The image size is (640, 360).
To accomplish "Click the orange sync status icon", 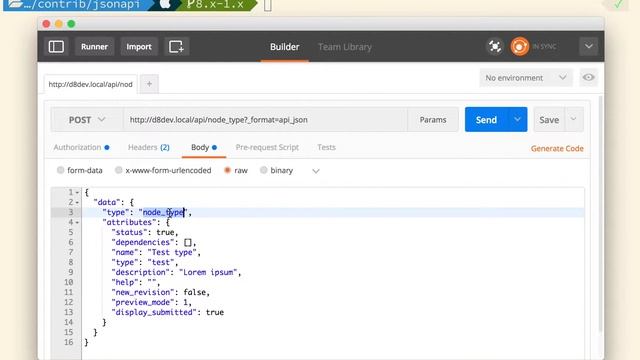I will [519, 47].
